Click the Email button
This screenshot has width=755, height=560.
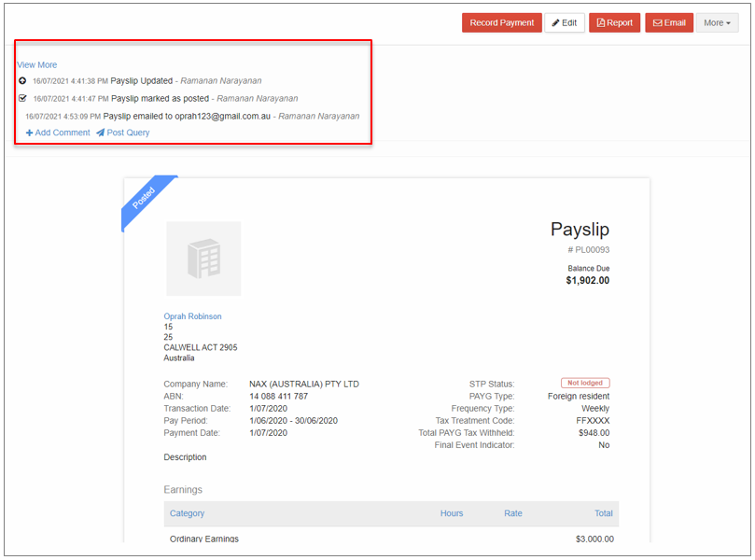pos(669,22)
